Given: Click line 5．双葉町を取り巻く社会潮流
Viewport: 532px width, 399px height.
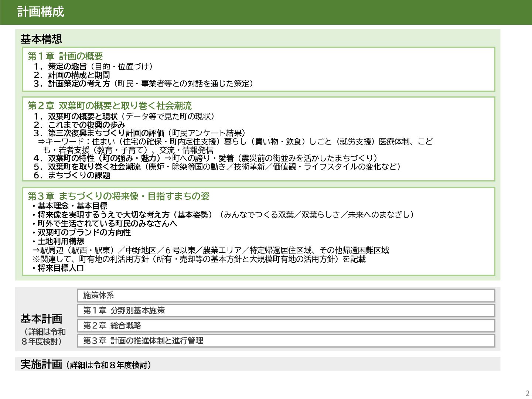Looking at the screenshot, I should (x=217, y=167).
